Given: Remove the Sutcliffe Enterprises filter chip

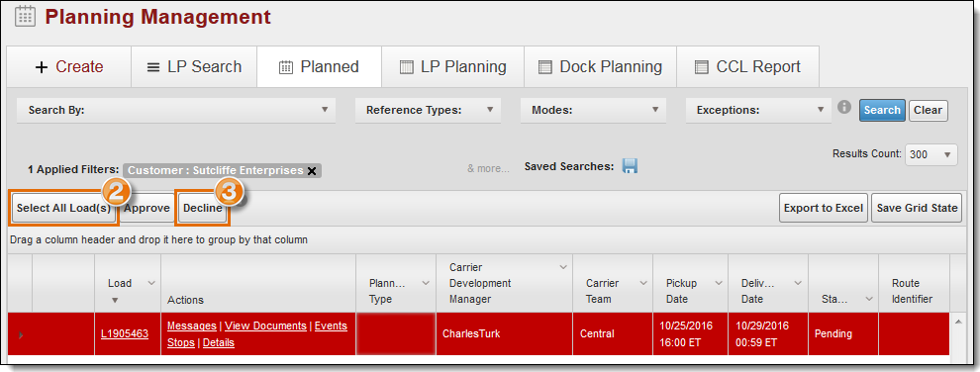Looking at the screenshot, I should pyautogui.click(x=311, y=171).
